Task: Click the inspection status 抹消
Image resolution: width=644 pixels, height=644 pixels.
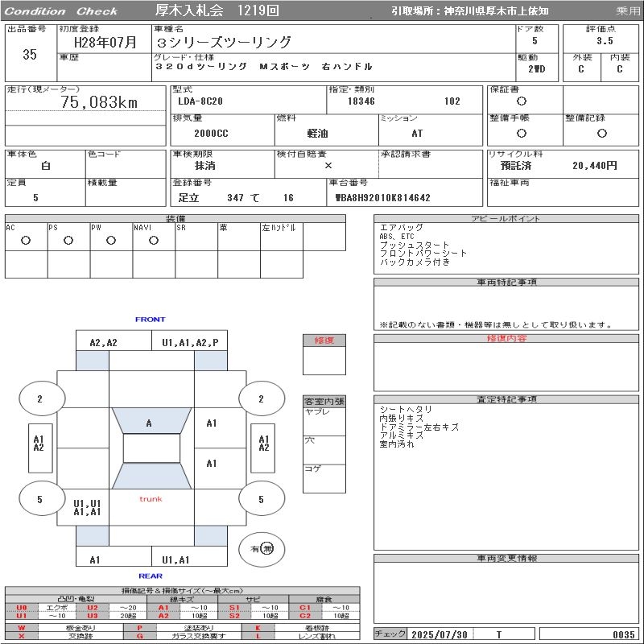Action: coord(204,166)
